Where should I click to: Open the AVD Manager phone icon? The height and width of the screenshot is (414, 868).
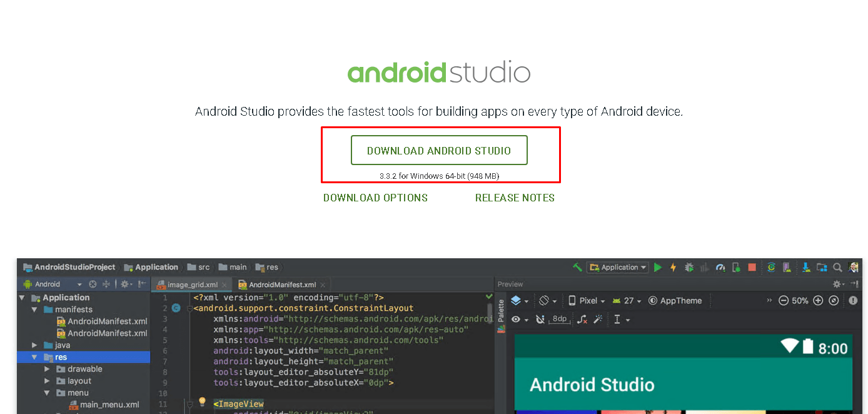[x=787, y=267]
